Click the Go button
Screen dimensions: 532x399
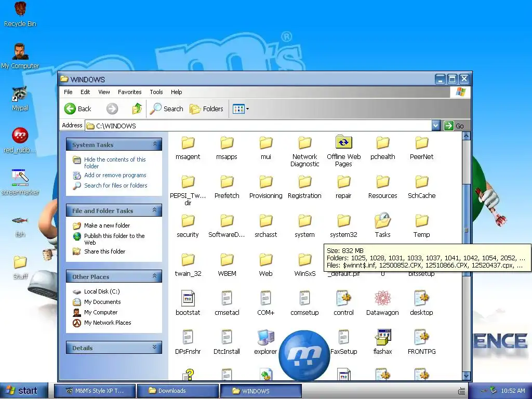[454, 126]
